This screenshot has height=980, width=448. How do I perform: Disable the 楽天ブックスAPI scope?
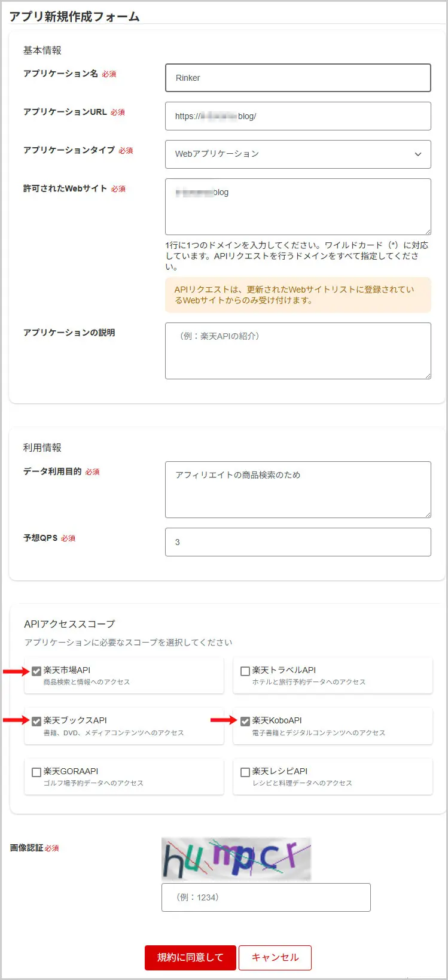coord(36,721)
